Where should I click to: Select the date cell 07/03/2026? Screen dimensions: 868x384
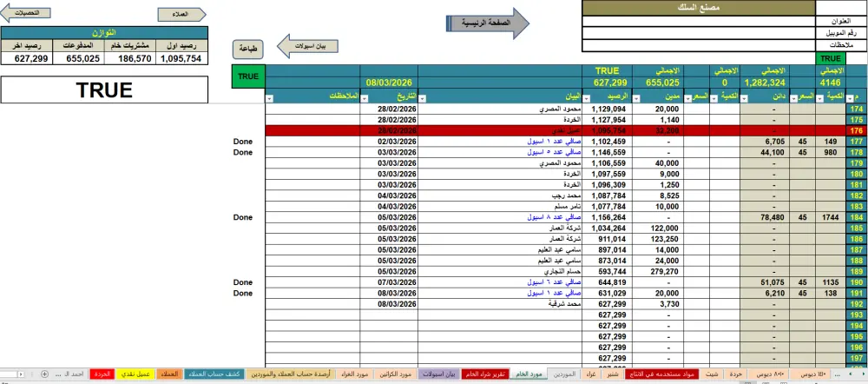[389, 282]
